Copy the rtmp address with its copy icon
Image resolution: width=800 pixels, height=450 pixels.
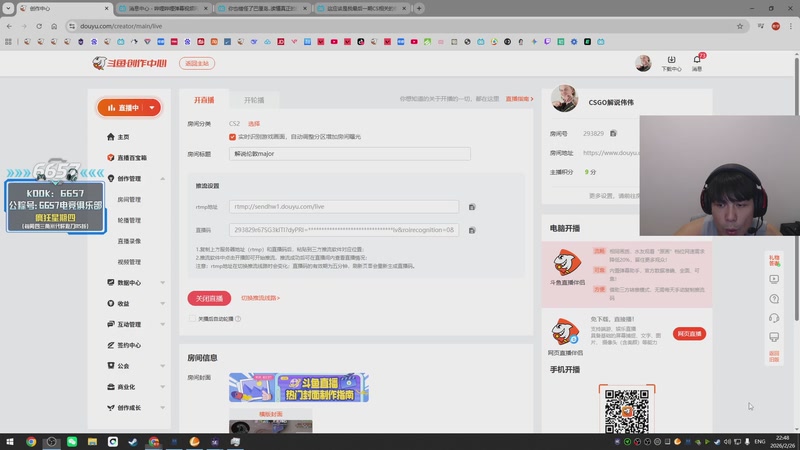click(472, 207)
